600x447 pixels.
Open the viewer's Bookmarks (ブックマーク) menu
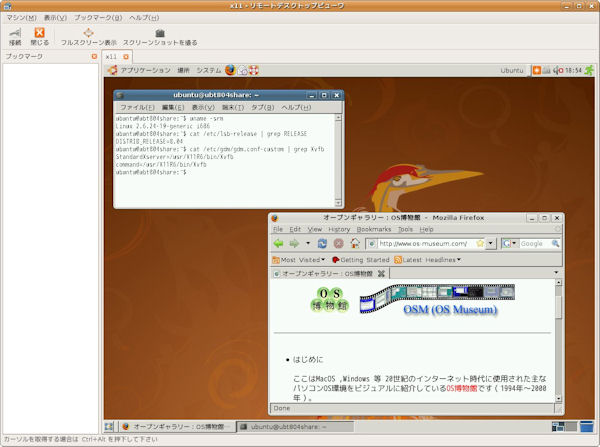click(98, 18)
